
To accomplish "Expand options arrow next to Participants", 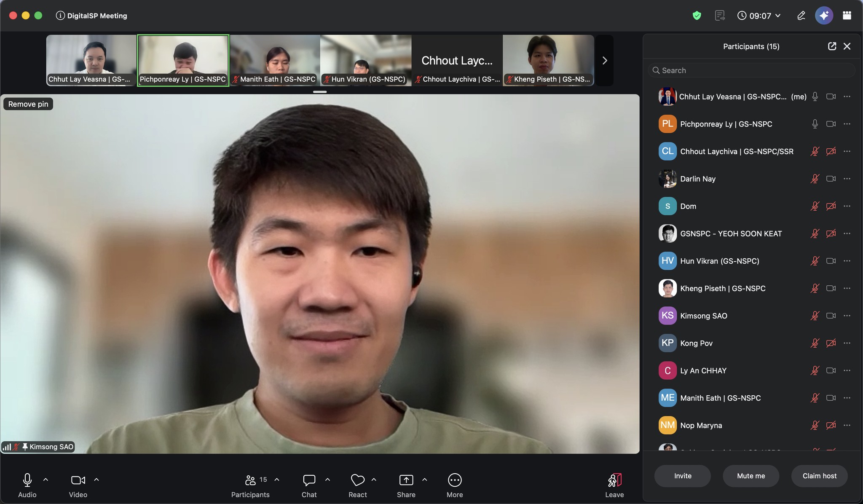I will pyautogui.click(x=277, y=480).
